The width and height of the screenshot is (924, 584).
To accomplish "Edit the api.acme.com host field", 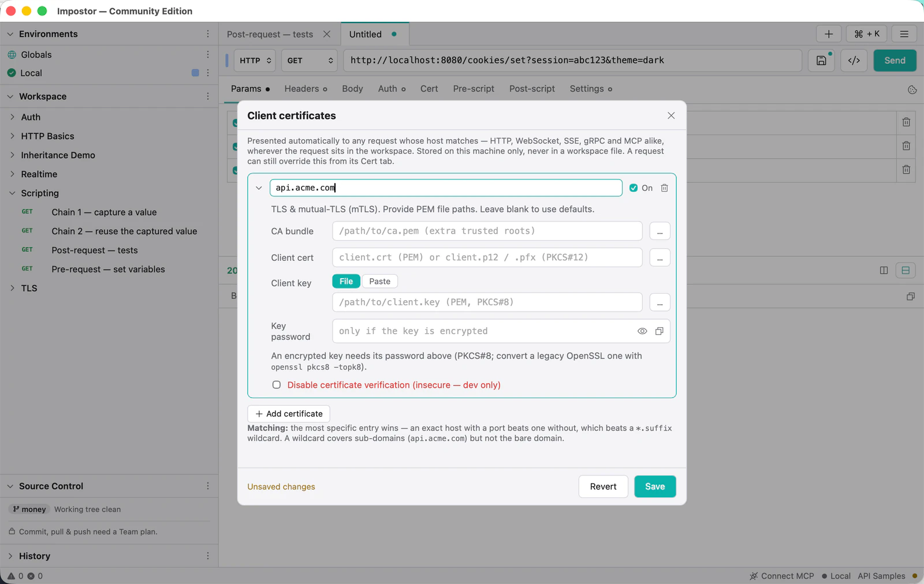I will 446,188.
